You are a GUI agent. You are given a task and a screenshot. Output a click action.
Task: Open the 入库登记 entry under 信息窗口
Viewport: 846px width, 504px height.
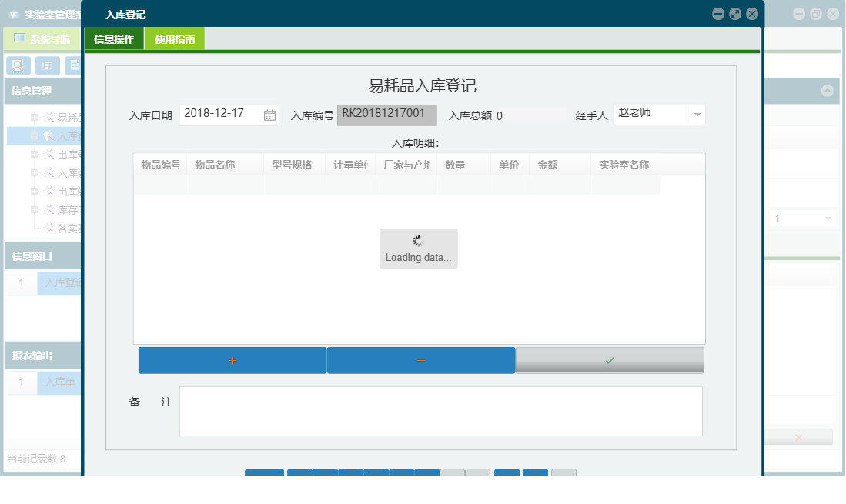60,283
